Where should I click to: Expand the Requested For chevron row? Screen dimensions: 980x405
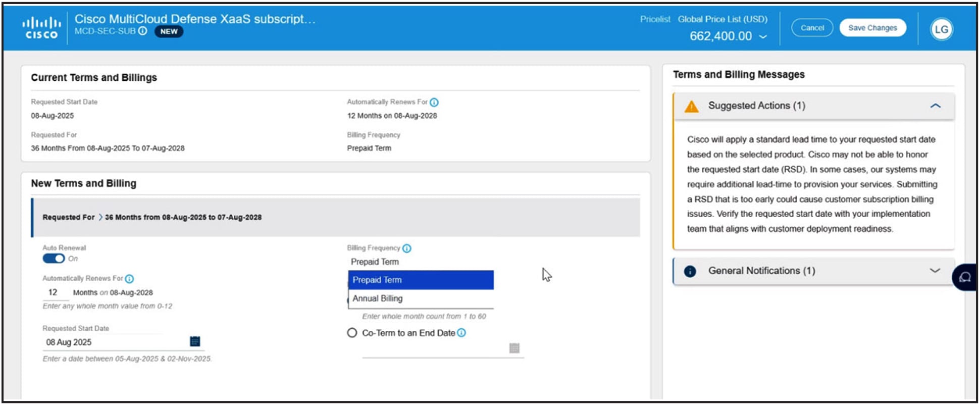(x=336, y=217)
